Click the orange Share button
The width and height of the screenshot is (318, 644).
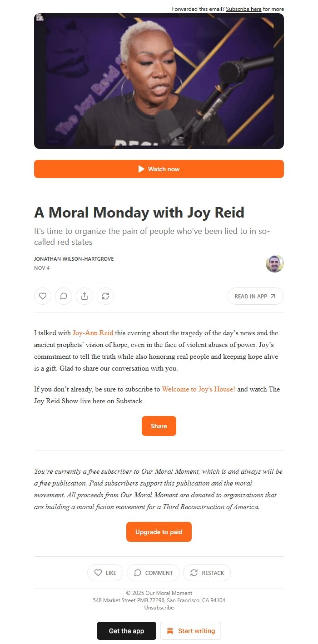pyautogui.click(x=159, y=426)
